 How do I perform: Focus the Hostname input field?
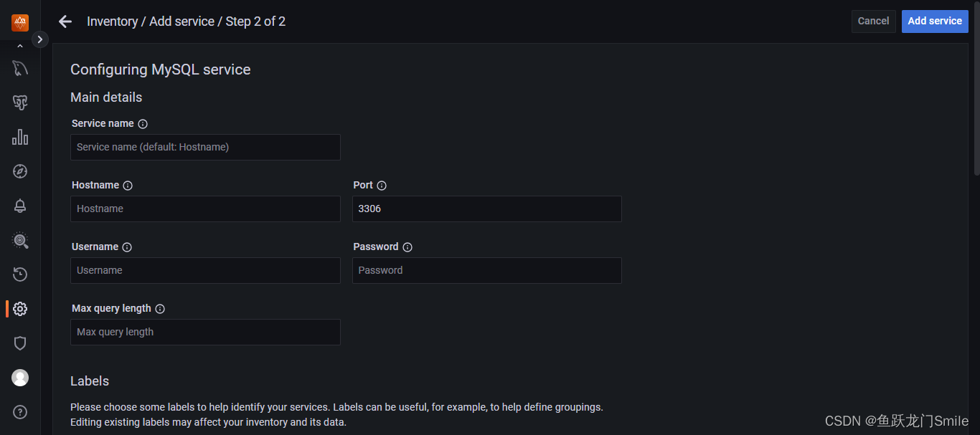pyautogui.click(x=205, y=209)
